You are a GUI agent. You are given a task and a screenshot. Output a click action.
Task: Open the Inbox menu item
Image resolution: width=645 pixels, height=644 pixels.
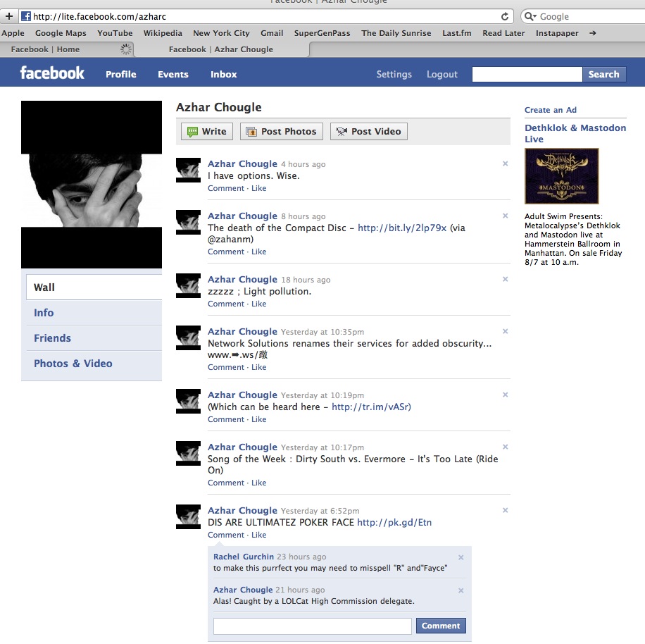tap(223, 74)
